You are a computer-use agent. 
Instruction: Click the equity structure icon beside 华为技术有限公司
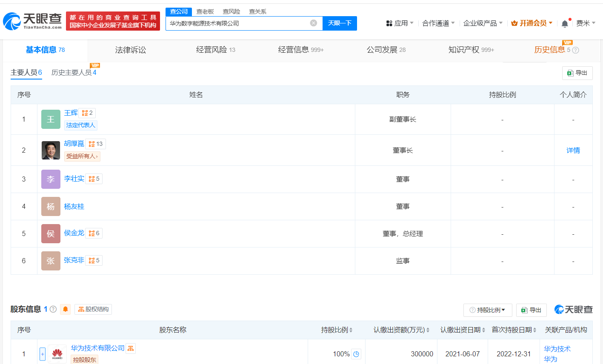(131, 348)
